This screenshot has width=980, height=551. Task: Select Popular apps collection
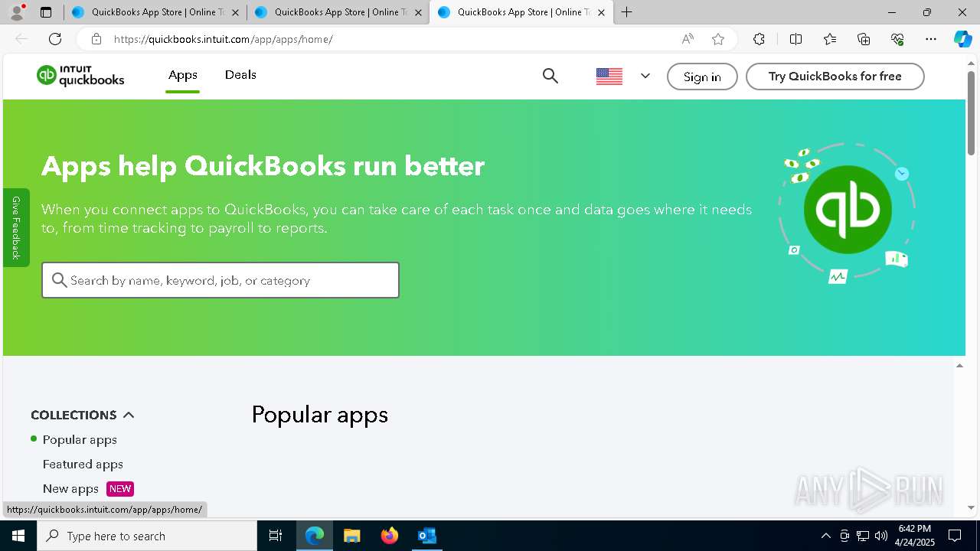click(x=80, y=439)
